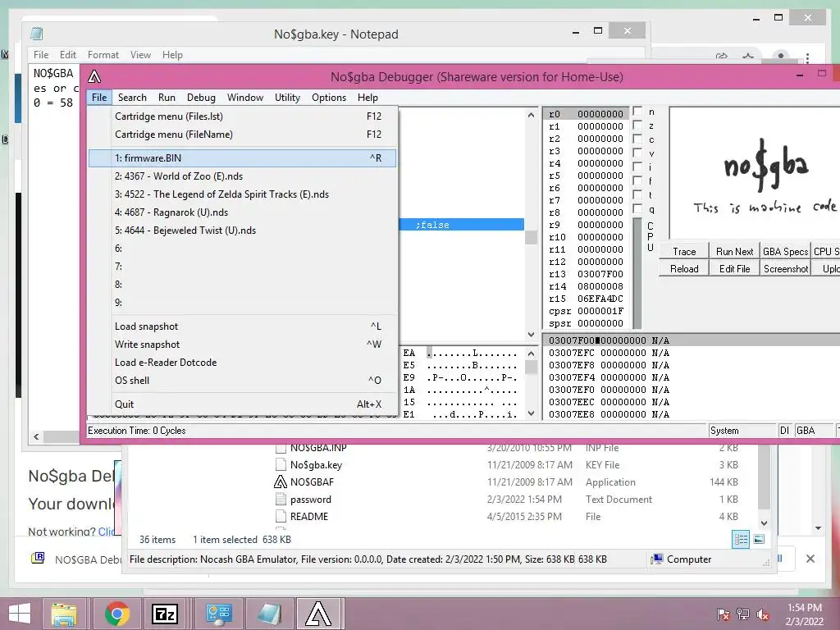This screenshot has height=630, width=840.
Task: Click the Edit File button
Action: [734, 269]
